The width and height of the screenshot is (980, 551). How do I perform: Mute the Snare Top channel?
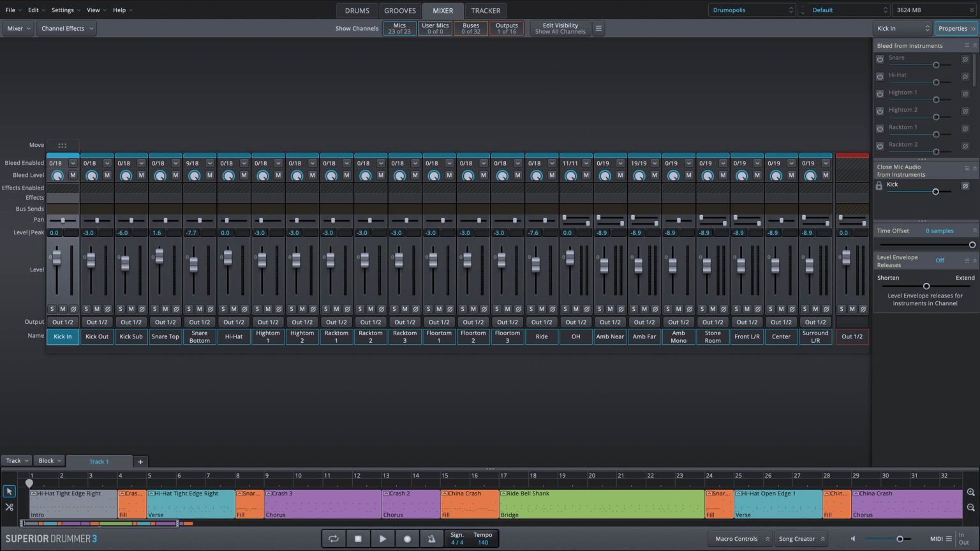point(165,309)
